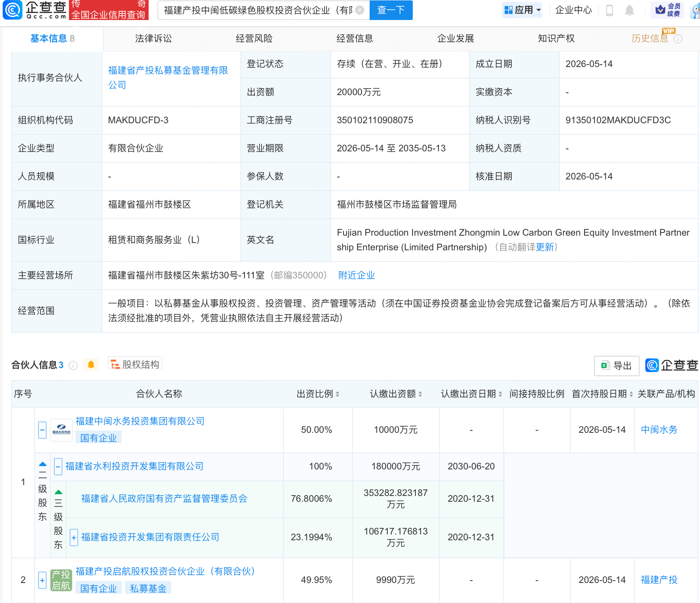Collapse 三级股东 section arrow
This screenshot has height=603, width=700.
point(59,492)
